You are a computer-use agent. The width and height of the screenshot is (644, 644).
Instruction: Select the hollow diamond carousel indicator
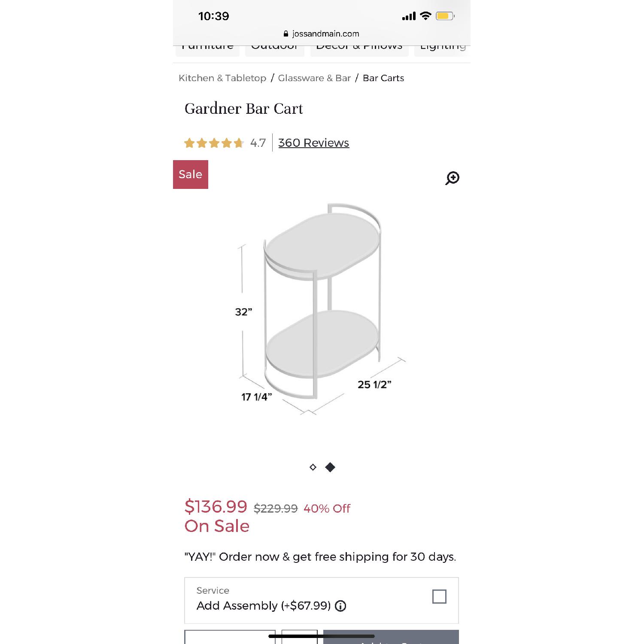click(313, 467)
